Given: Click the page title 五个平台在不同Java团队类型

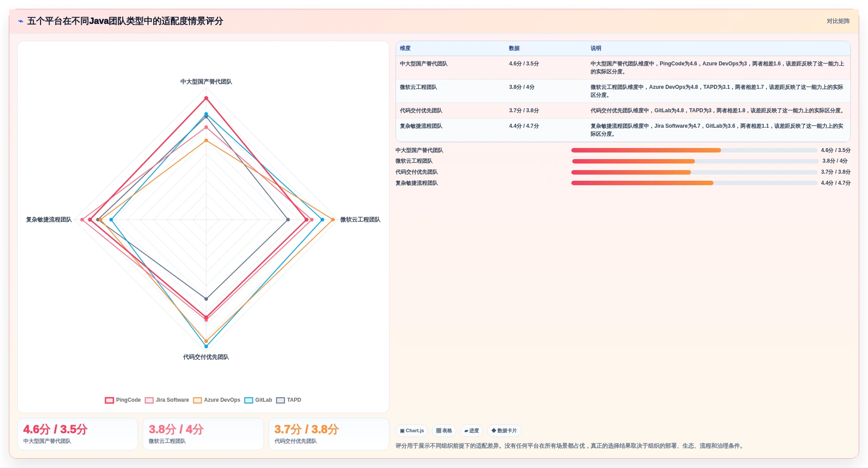Looking at the screenshot, I should pyautogui.click(x=125, y=21).
